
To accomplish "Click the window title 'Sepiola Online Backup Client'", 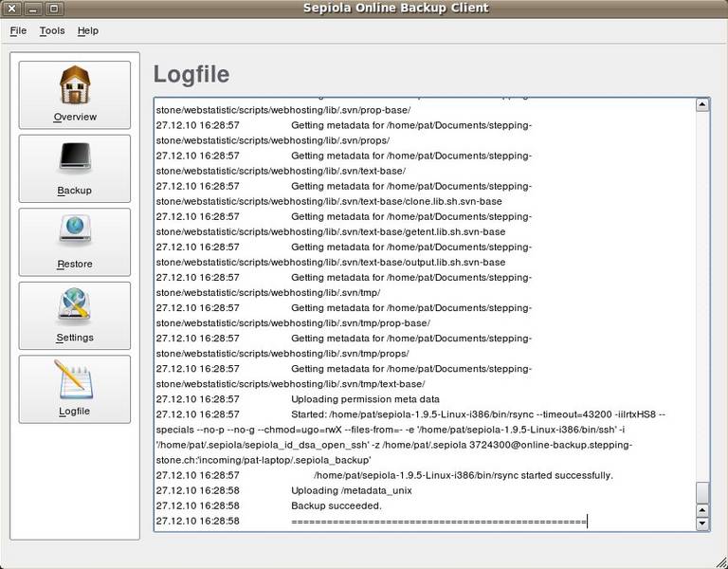I will pyautogui.click(x=395, y=8).
